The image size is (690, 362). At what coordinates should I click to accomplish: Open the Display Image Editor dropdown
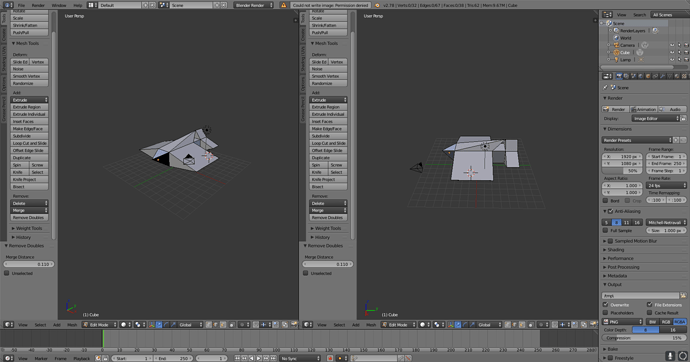[x=656, y=118]
